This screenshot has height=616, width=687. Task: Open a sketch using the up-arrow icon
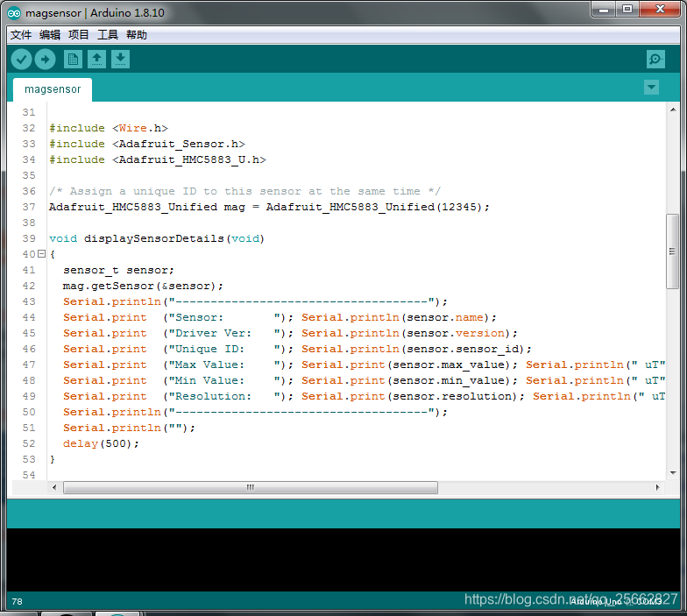click(x=96, y=60)
